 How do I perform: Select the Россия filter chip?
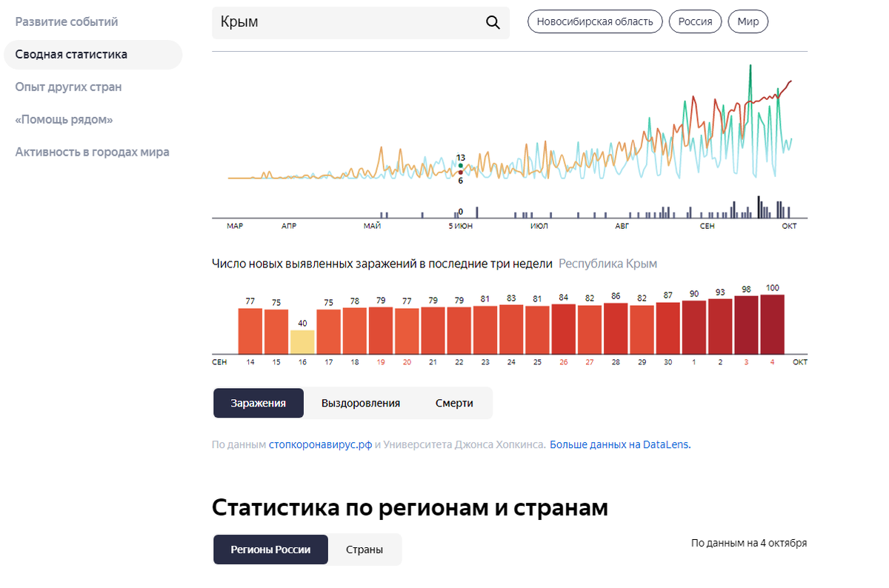695,21
